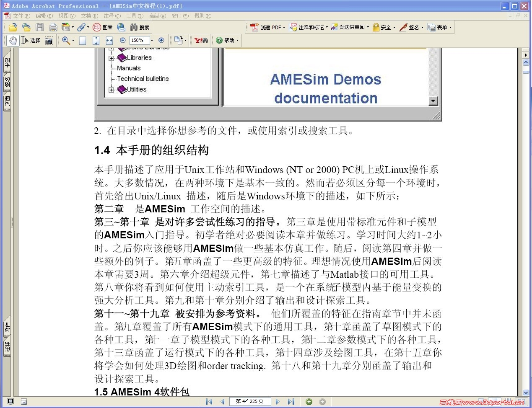Open the 视图(V) menu
Image resolution: width=532 pixels, height=408 pixels.
coord(67,16)
